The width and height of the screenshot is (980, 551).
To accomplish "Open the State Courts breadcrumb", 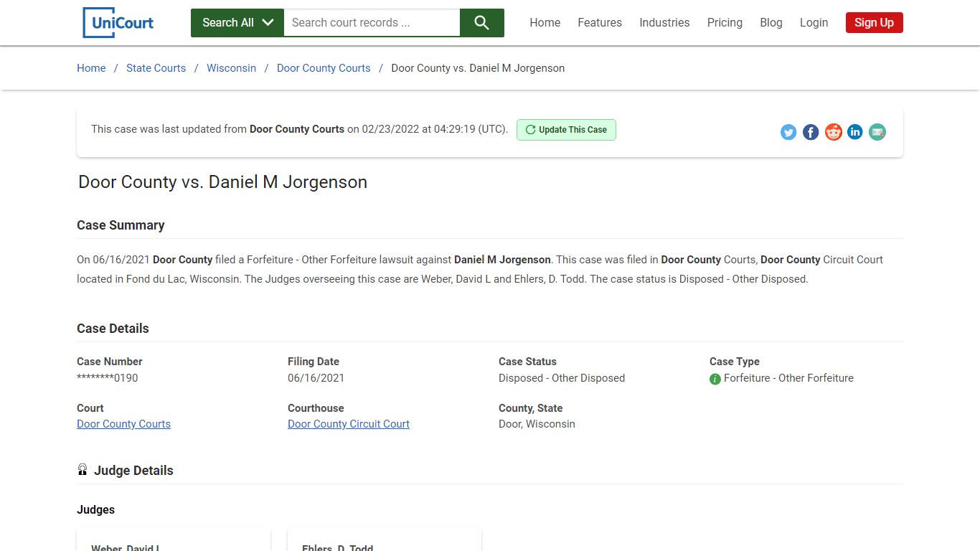I will [156, 68].
